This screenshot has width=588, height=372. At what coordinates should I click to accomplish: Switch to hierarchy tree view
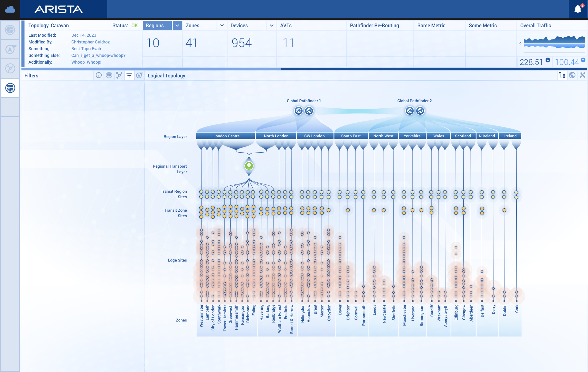tap(562, 75)
